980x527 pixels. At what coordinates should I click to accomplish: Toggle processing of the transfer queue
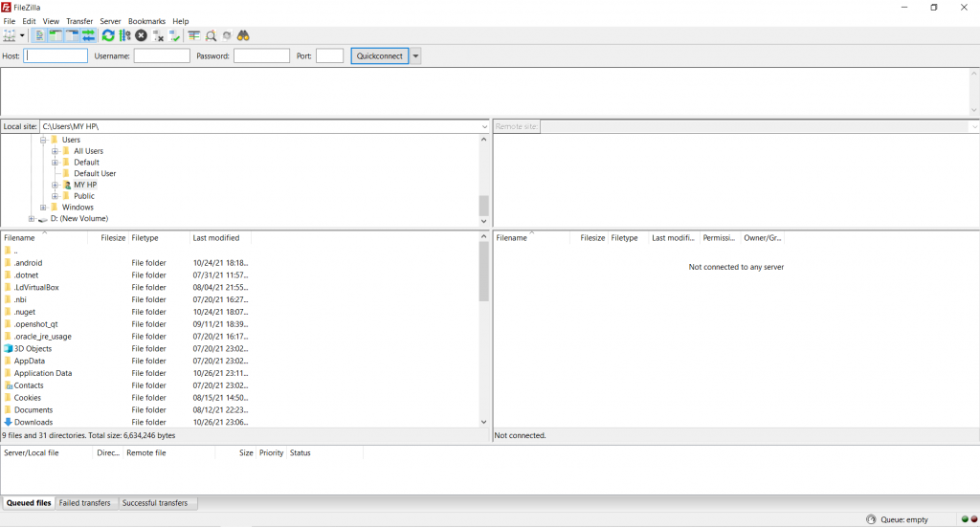point(125,35)
